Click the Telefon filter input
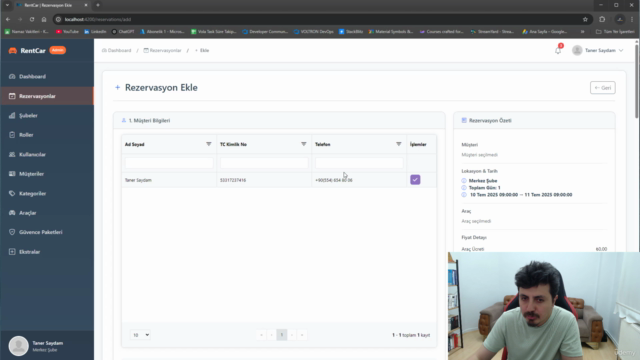This screenshot has height=360, width=640. (359, 163)
